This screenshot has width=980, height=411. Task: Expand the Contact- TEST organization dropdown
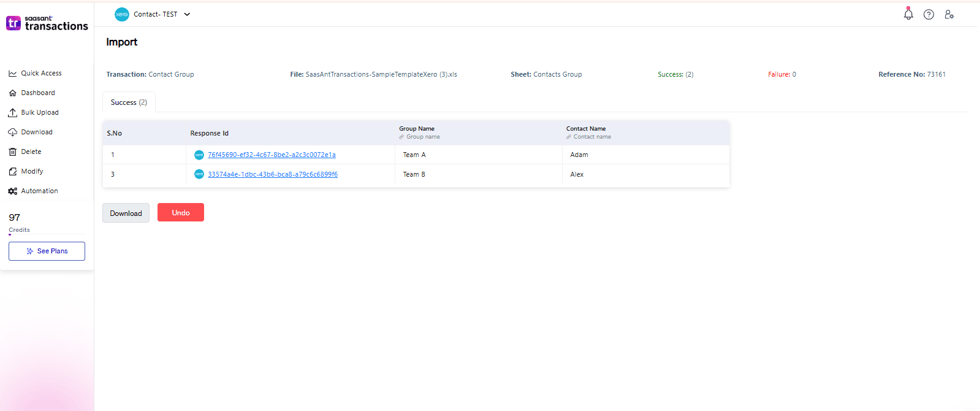187,15
